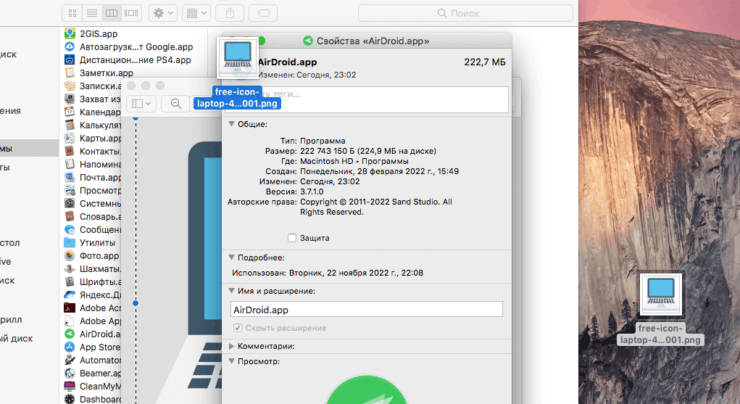This screenshot has width=740, height=404.
Task: Open the gear action menu in Finder
Action: pyautogui.click(x=163, y=14)
